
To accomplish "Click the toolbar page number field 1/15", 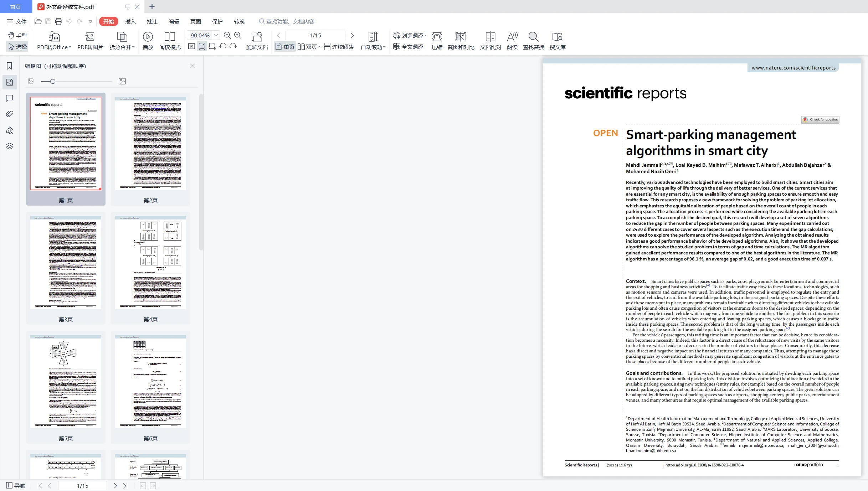I will click(315, 35).
